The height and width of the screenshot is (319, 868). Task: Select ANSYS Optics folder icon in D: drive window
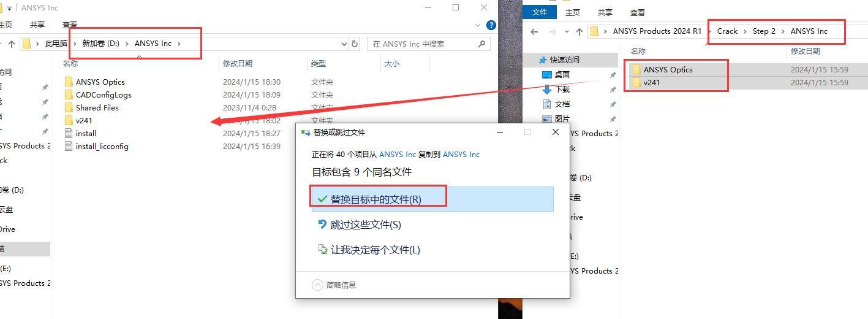coord(69,82)
